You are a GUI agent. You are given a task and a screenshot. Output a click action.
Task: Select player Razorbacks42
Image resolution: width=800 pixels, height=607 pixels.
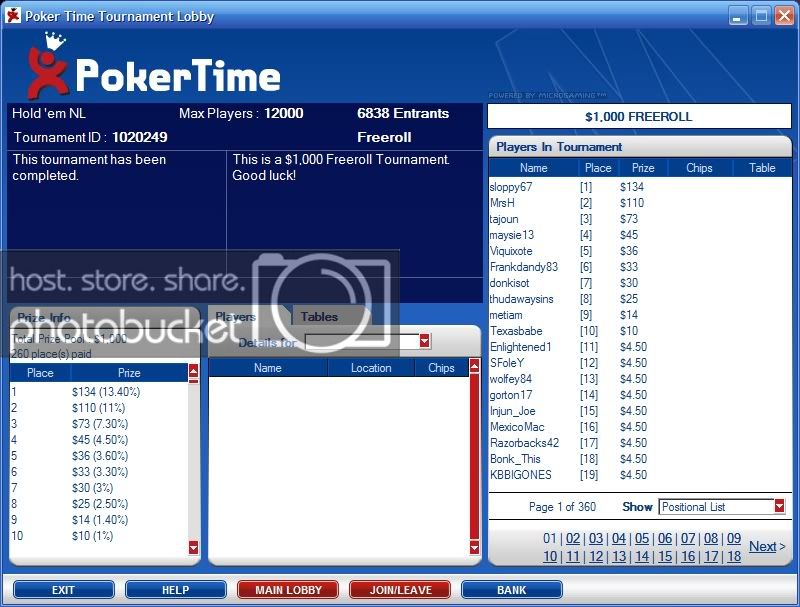coord(524,443)
